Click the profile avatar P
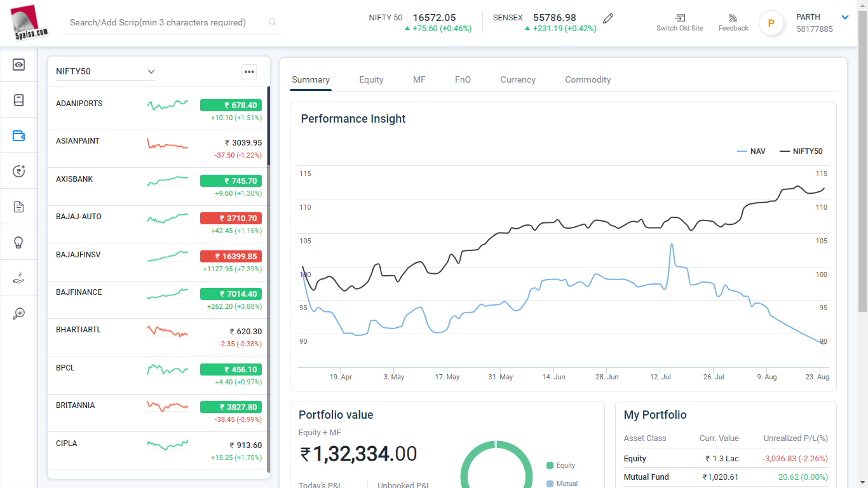This screenshot has width=868, height=488. (771, 23)
